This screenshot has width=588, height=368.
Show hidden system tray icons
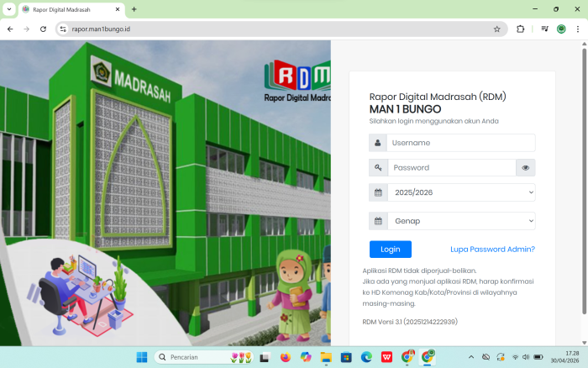coord(471,357)
